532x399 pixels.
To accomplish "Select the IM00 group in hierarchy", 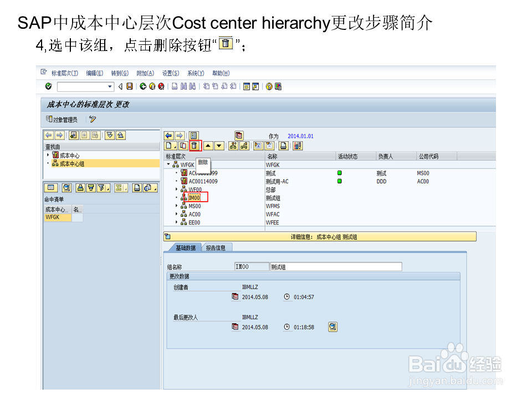I will [194, 198].
